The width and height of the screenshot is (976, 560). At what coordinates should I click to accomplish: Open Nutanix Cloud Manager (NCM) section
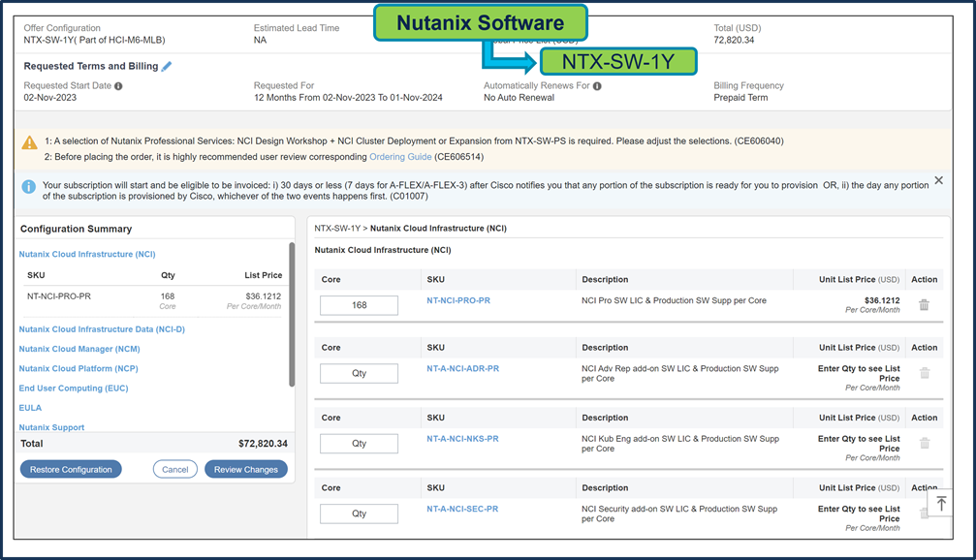tap(79, 349)
